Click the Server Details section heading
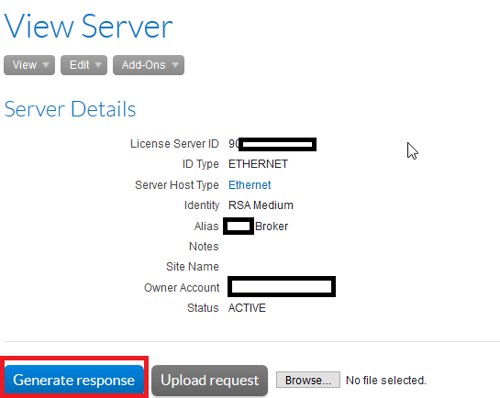The image size is (500, 398). (x=70, y=109)
